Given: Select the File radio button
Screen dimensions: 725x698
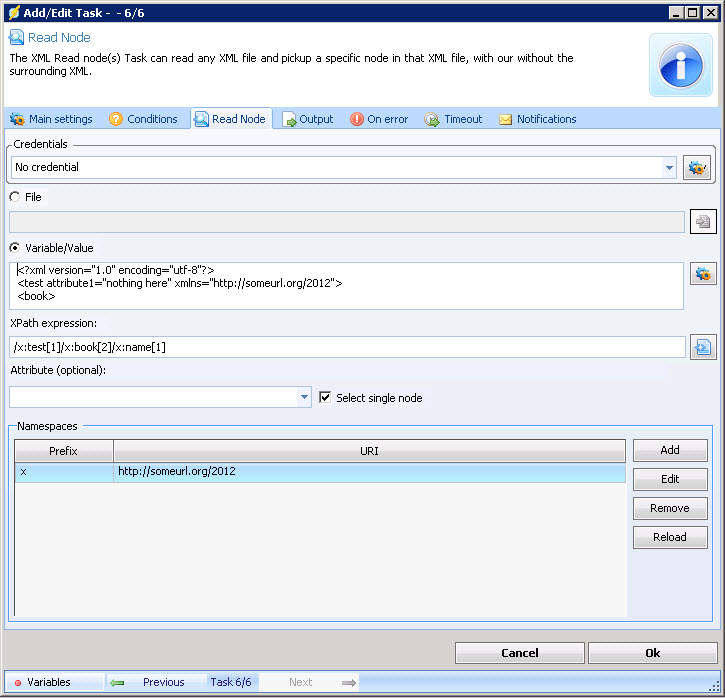Looking at the screenshot, I should coord(15,197).
